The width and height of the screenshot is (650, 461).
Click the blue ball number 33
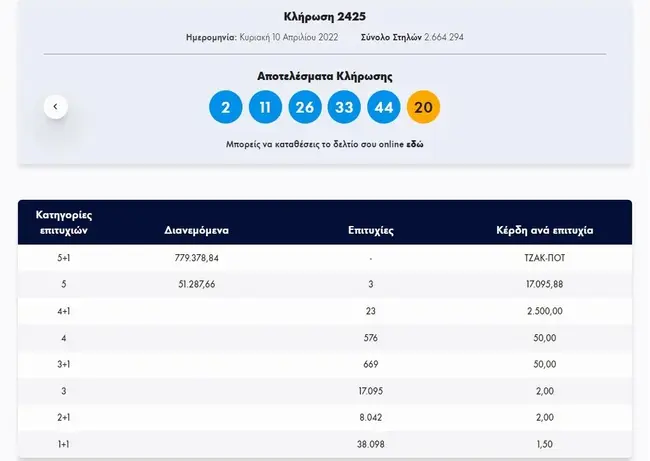pyautogui.click(x=344, y=107)
